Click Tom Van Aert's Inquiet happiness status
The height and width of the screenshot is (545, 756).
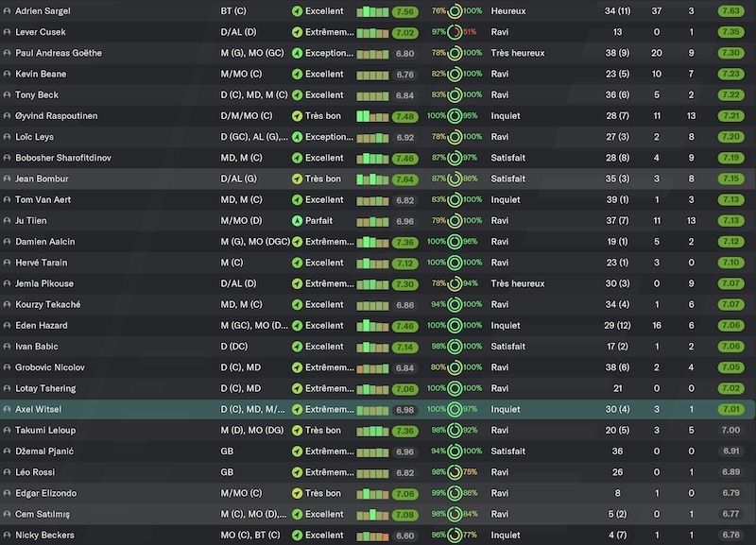click(x=506, y=199)
